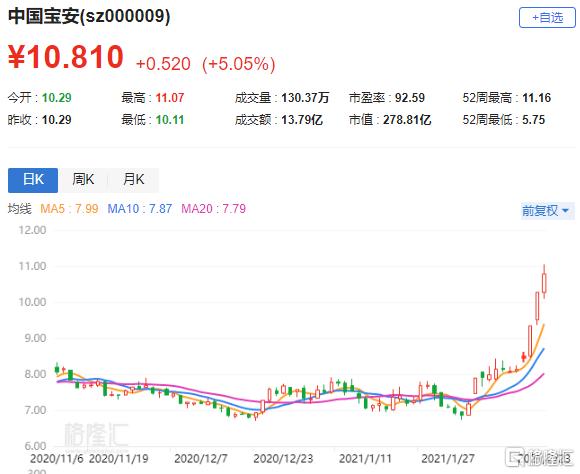Click the 12.00 price axis label
580x474 pixels.
point(33,230)
